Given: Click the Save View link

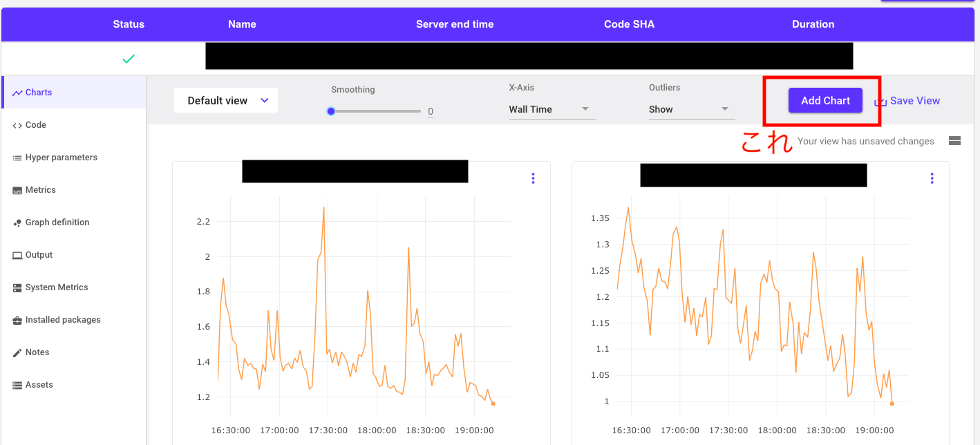Looking at the screenshot, I should 914,101.
